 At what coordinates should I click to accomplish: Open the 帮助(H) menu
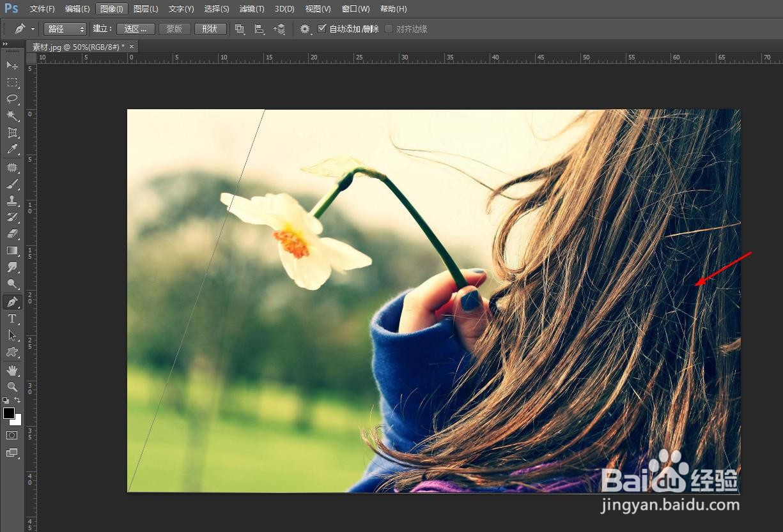pos(393,9)
